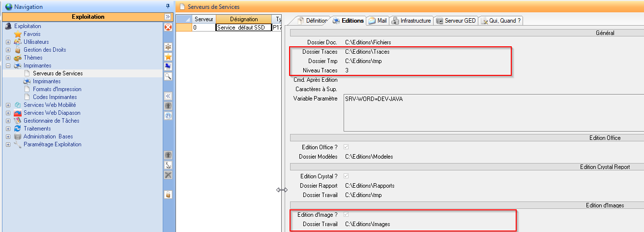Select the Service défaut SSD row

click(x=243, y=28)
